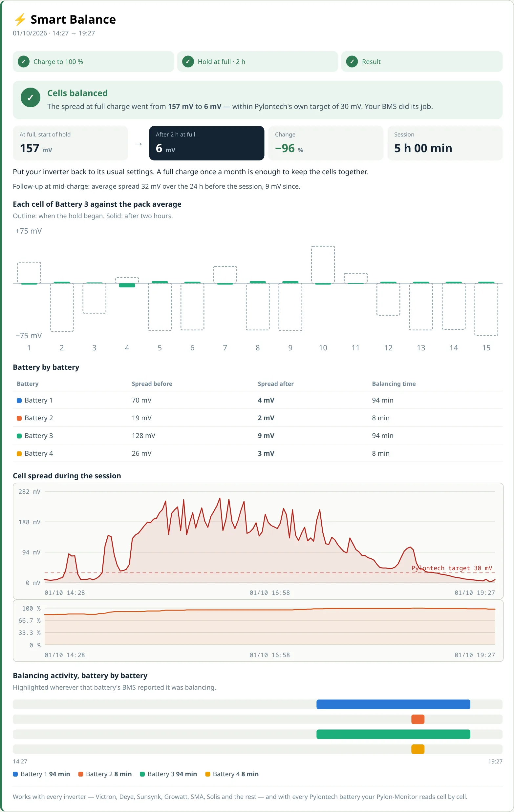Click the Battery 2 orange swatch in the table

(19, 418)
